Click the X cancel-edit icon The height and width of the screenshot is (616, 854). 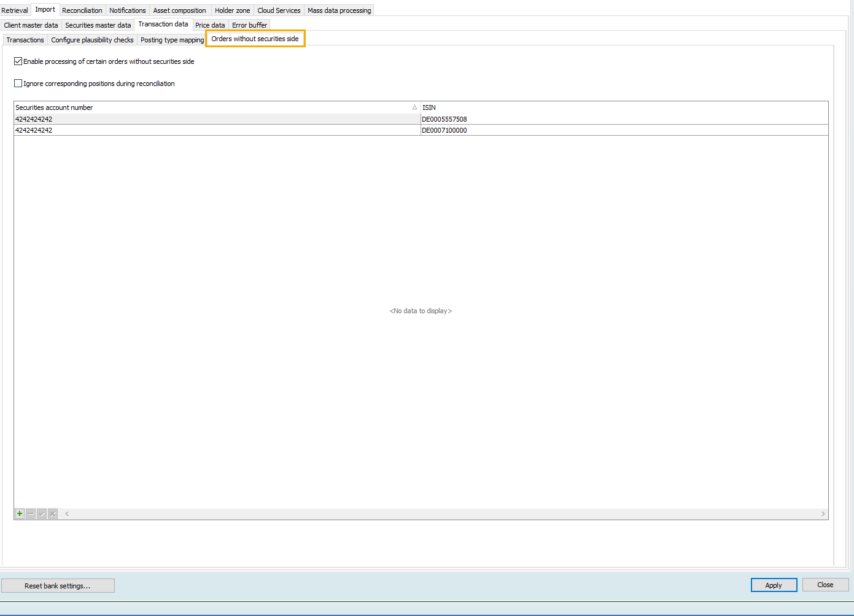tap(53, 513)
